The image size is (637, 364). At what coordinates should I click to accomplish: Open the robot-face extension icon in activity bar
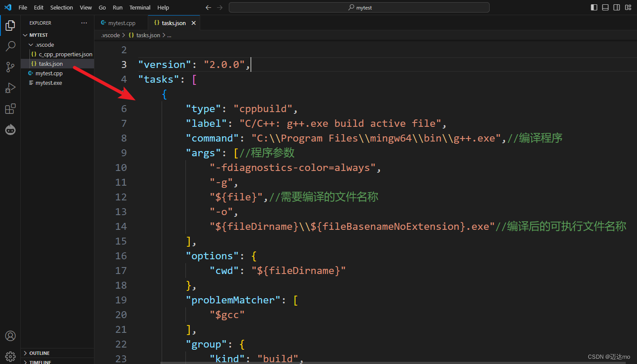[10, 129]
